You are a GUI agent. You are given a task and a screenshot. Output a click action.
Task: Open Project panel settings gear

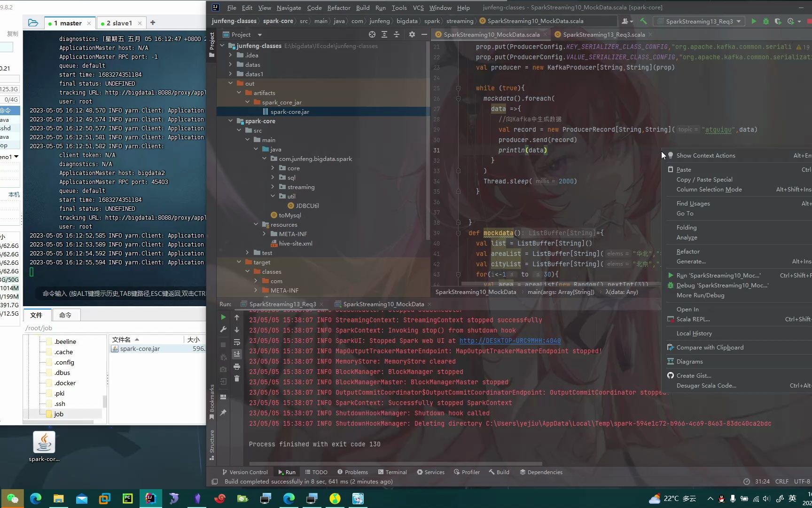click(412, 34)
